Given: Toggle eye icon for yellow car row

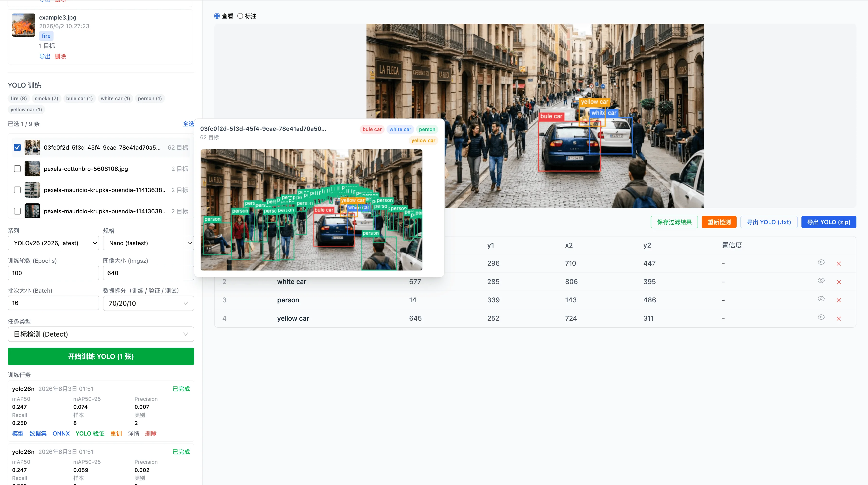Looking at the screenshot, I should pos(821,317).
